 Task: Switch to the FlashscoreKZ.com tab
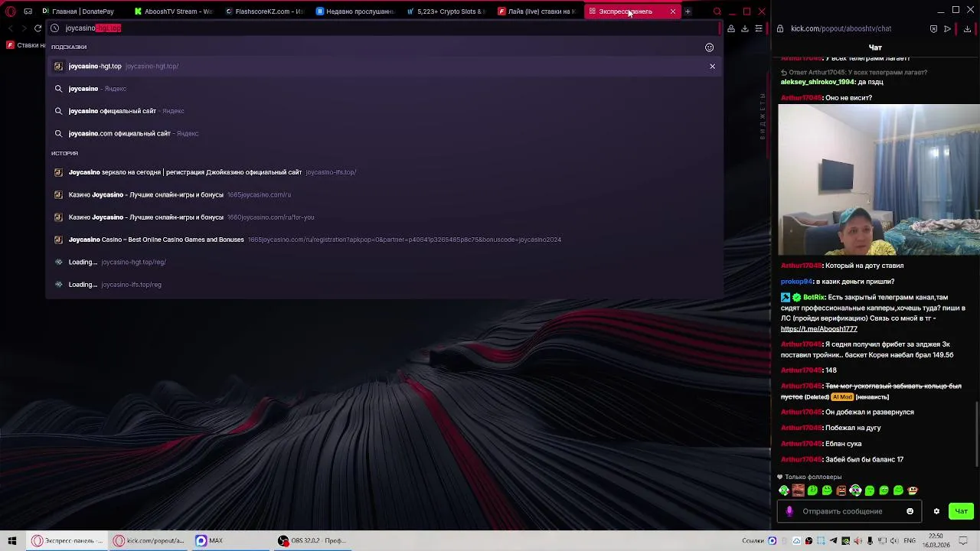[265, 11]
